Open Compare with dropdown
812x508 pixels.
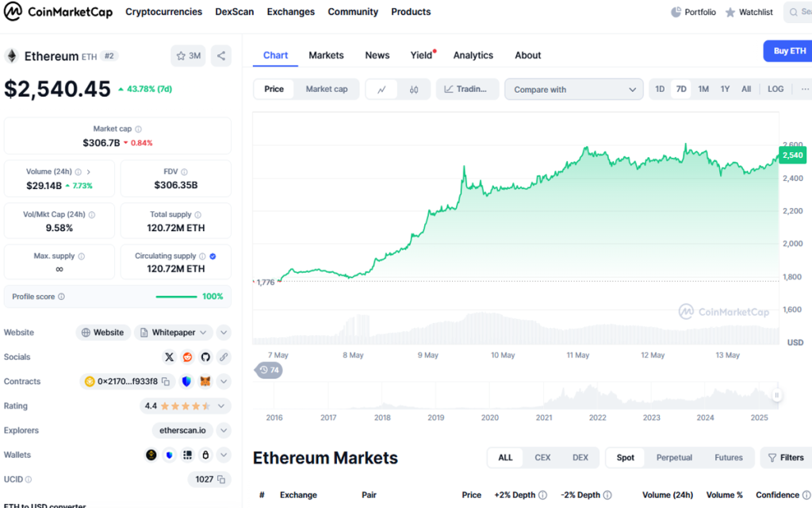(x=574, y=89)
